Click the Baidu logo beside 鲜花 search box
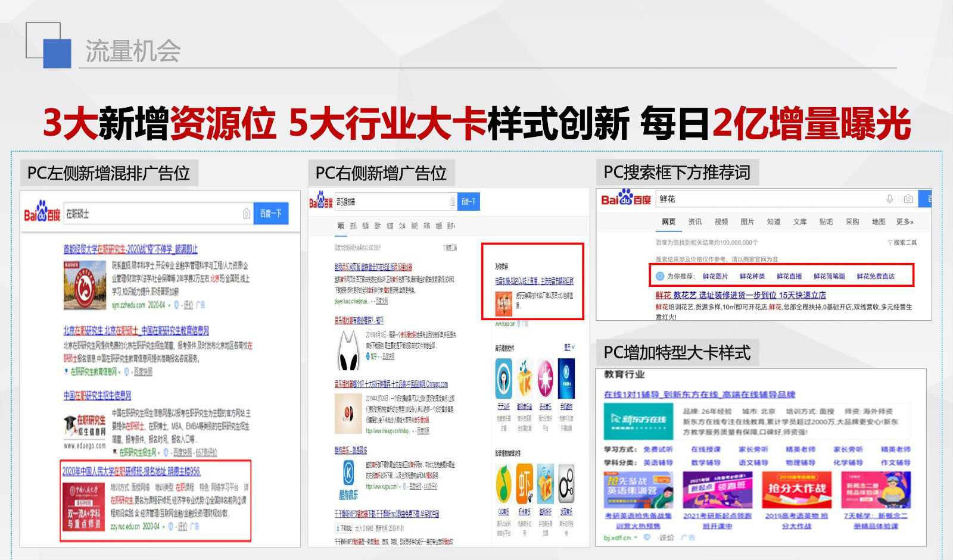 point(626,198)
